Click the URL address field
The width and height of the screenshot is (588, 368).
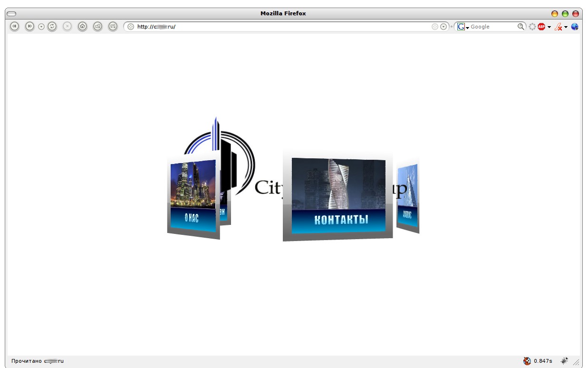[285, 27]
